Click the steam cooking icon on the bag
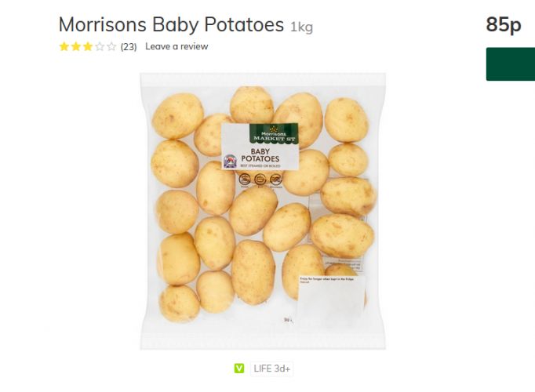This screenshot has width=535, height=392. pos(244,179)
